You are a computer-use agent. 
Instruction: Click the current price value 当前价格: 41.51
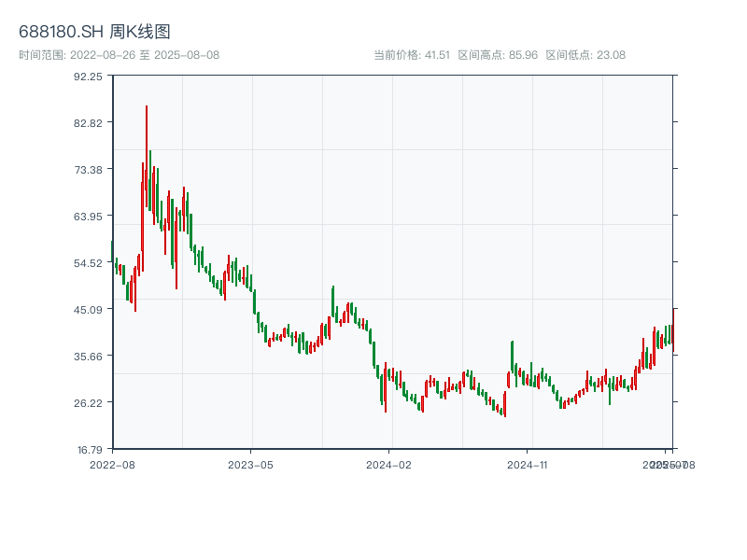[x=412, y=55]
